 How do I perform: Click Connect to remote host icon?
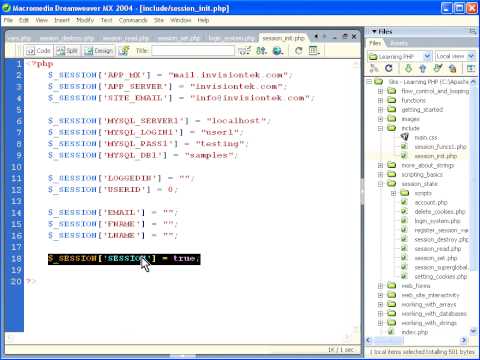374,68
